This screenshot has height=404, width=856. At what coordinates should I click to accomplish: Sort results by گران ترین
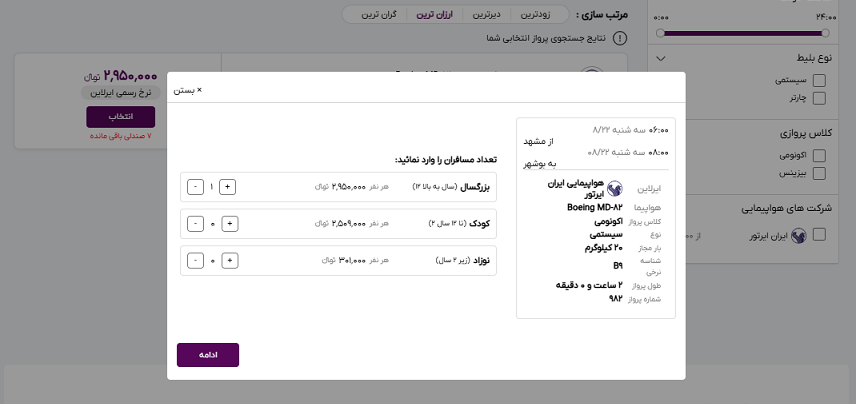tap(379, 15)
